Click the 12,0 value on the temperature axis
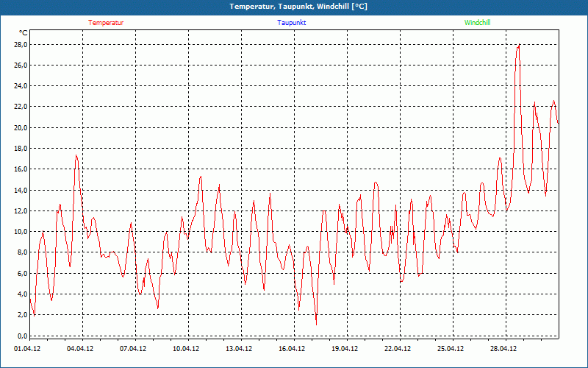This screenshot has height=368, width=588. coord(21,210)
